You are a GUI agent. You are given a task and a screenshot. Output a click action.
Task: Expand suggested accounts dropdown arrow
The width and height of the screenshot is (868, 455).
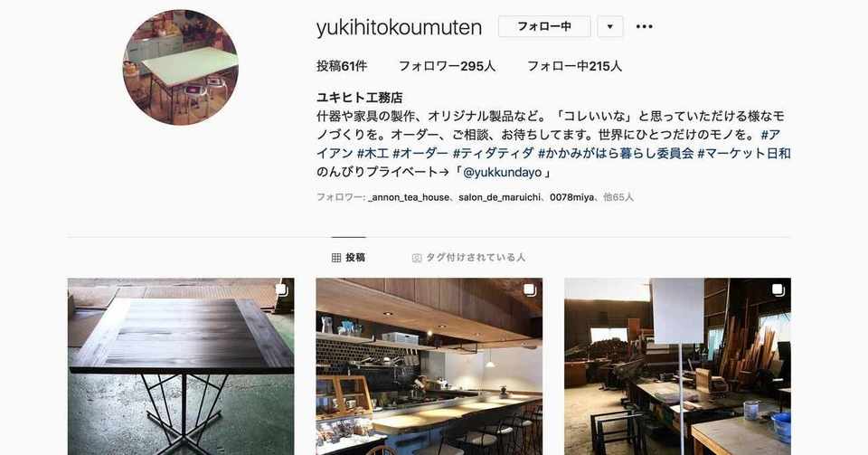coord(610,26)
